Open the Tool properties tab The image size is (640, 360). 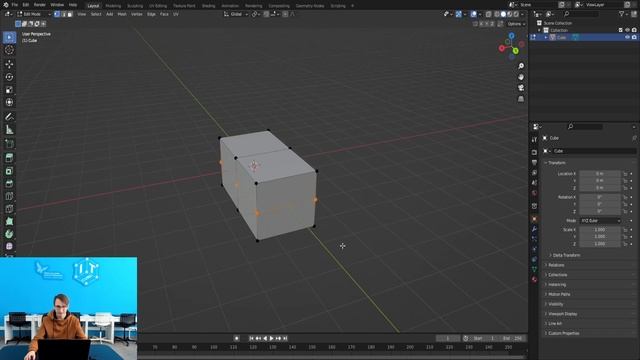pos(534,140)
